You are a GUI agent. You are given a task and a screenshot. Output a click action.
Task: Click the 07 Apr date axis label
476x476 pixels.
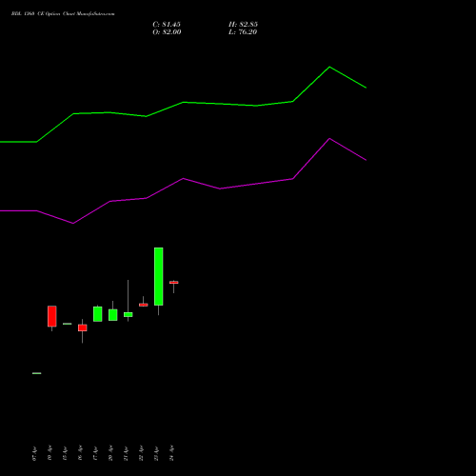point(34,453)
